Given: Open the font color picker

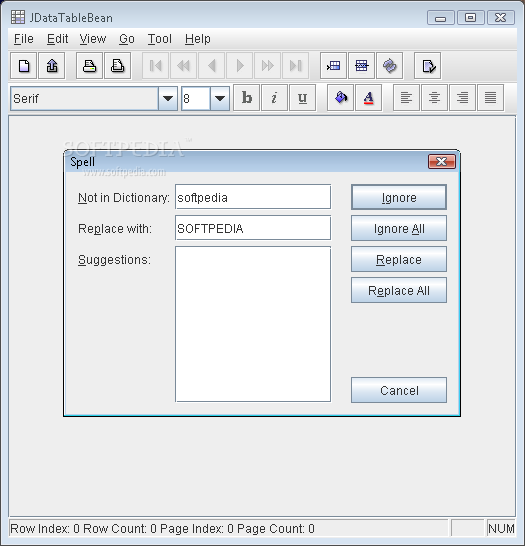Looking at the screenshot, I should pyautogui.click(x=369, y=98).
